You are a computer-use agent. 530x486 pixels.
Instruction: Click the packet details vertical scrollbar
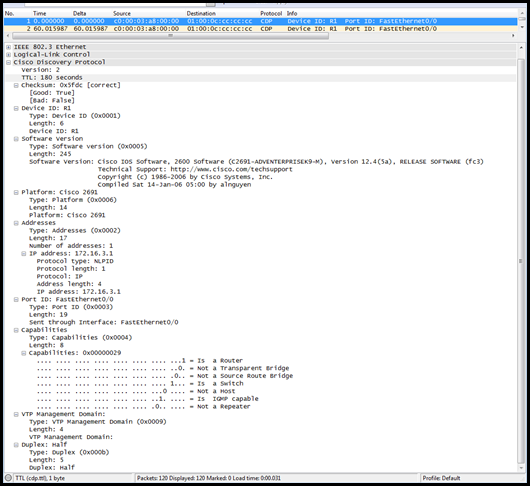coord(521,261)
